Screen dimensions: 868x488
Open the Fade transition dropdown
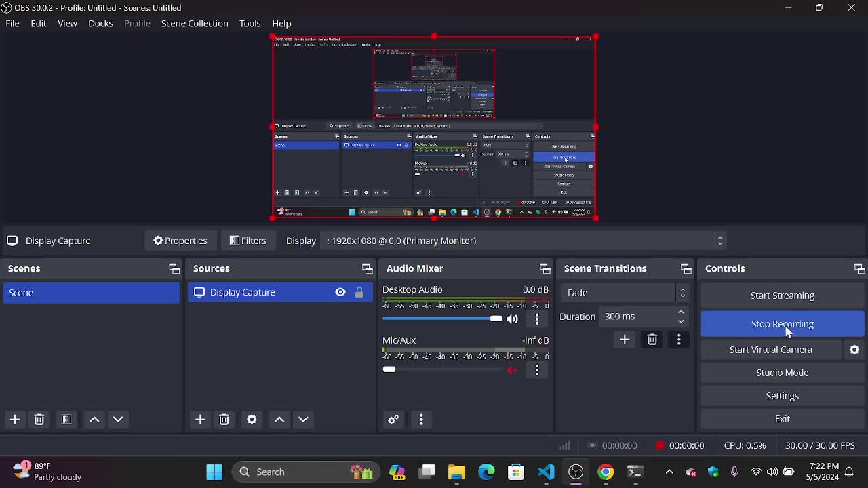[624, 293]
